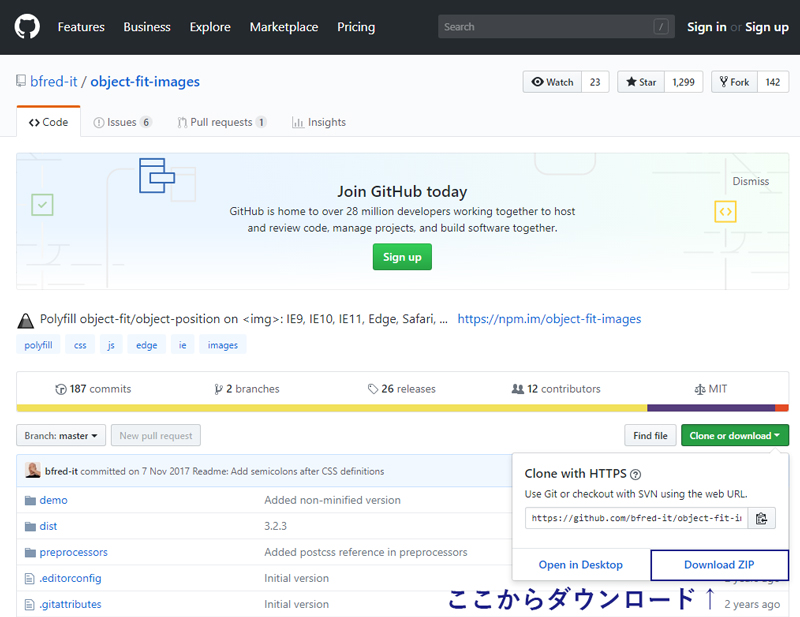The width and height of the screenshot is (800, 617).
Task: Expand the Clone or download dropdown
Action: (735, 435)
